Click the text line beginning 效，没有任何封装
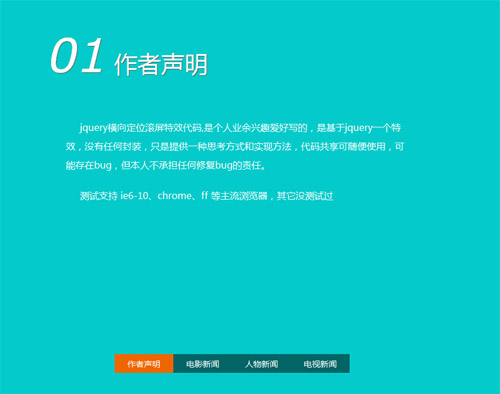The width and height of the screenshot is (500, 394). click(235, 146)
